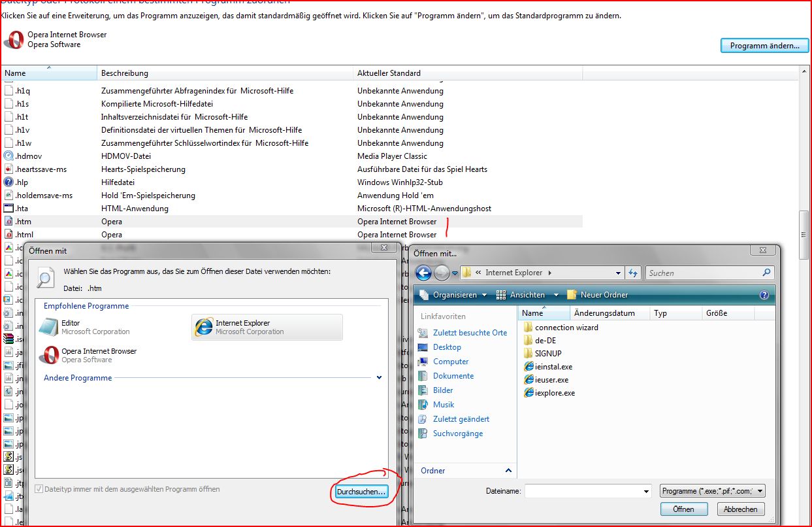
Task: Click the Opera logo icon in header
Action: pyautogui.click(x=13, y=40)
